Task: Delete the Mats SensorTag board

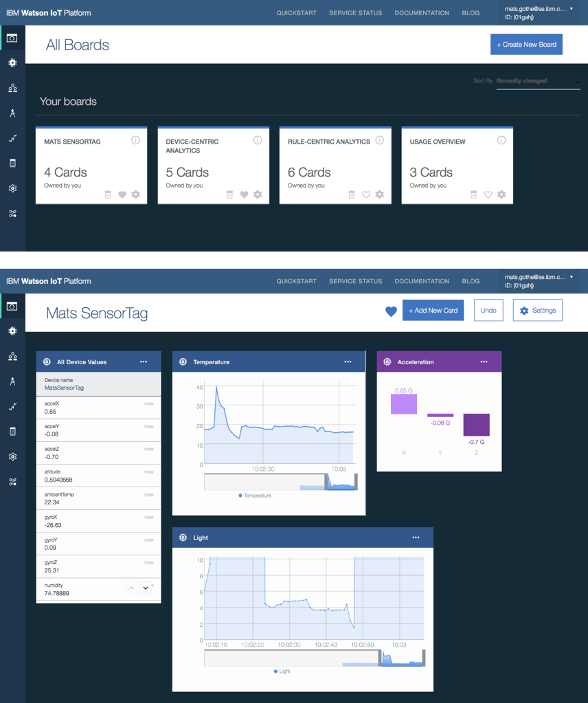Action: 108,194
